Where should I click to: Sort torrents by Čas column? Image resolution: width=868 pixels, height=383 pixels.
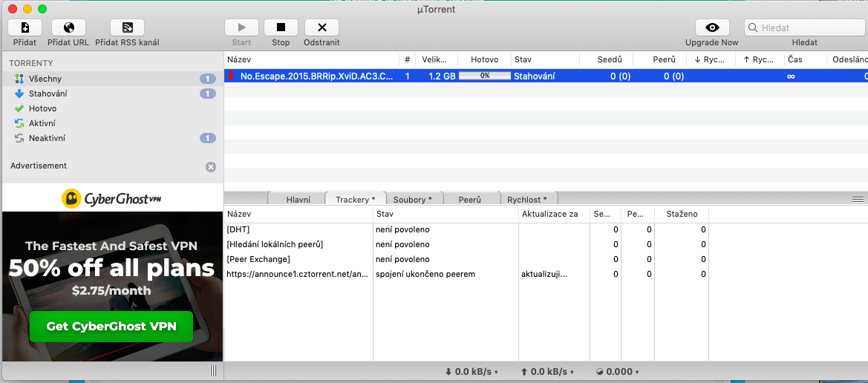tap(806, 59)
